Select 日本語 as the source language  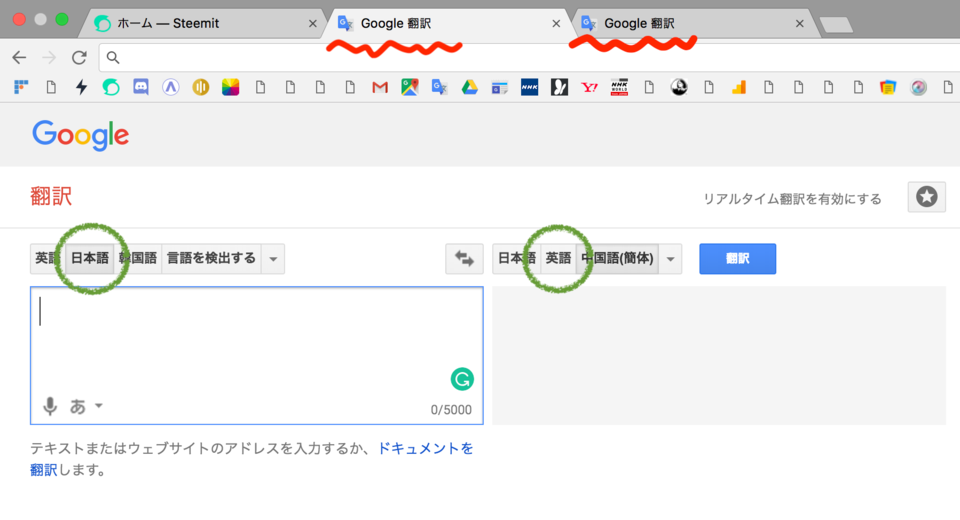89,258
